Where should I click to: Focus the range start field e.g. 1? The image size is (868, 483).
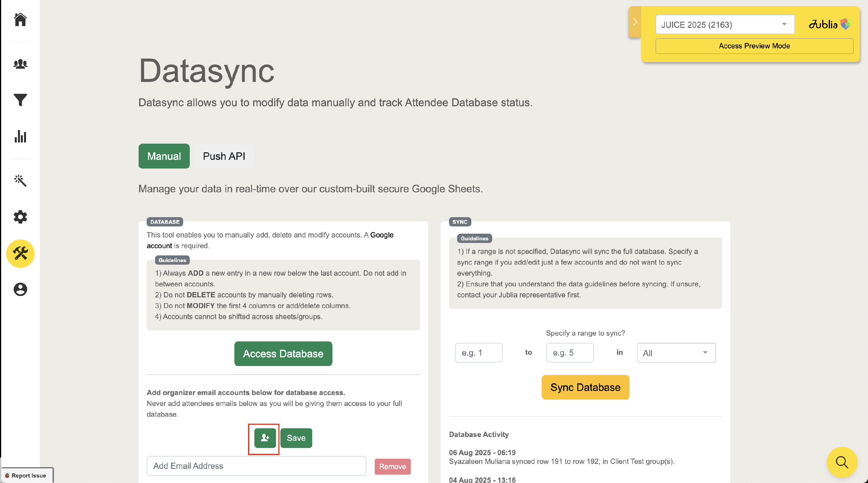click(479, 353)
